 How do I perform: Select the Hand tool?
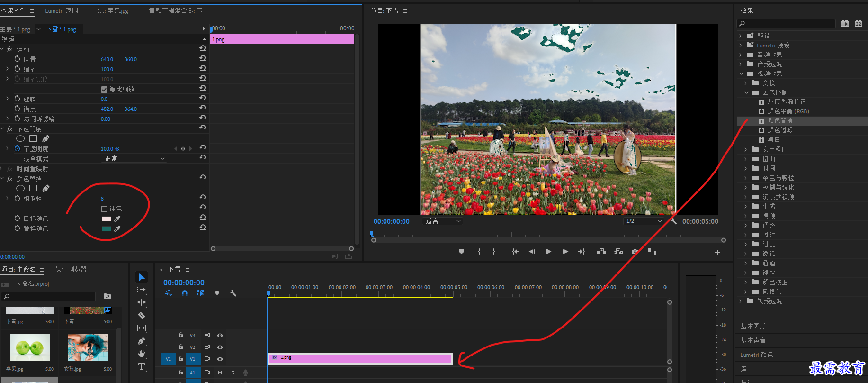141,354
